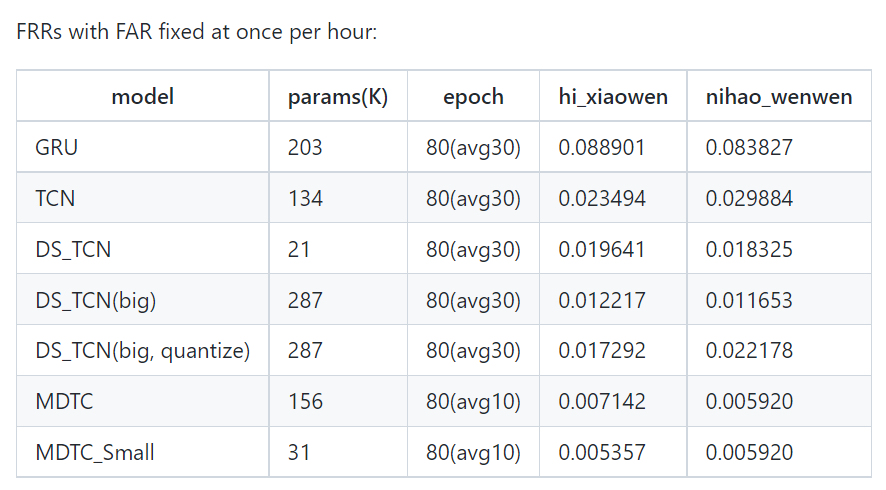Click the 0.083827 nihao_wenwen value
The width and height of the screenshot is (886, 490).
point(749,148)
